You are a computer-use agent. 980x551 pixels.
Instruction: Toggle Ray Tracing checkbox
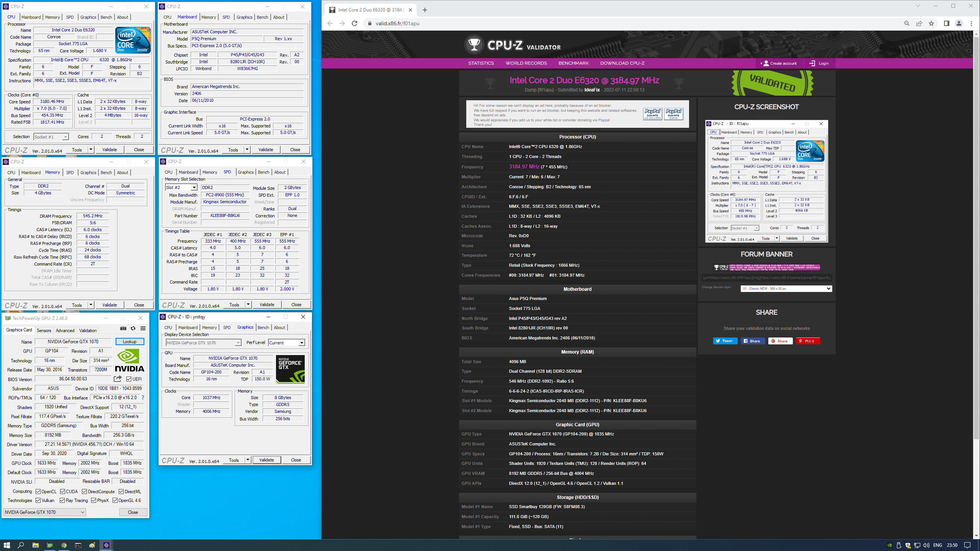coord(62,500)
